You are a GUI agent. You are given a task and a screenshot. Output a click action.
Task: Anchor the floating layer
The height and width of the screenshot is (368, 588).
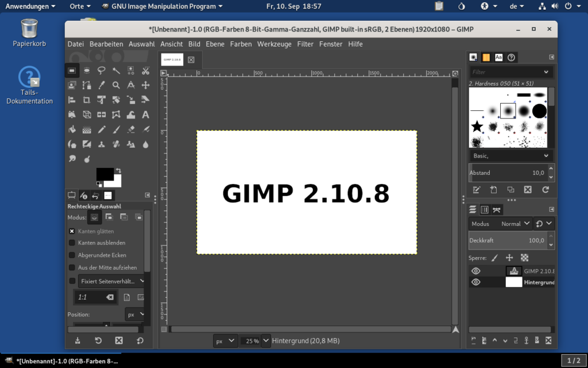tap(527, 340)
